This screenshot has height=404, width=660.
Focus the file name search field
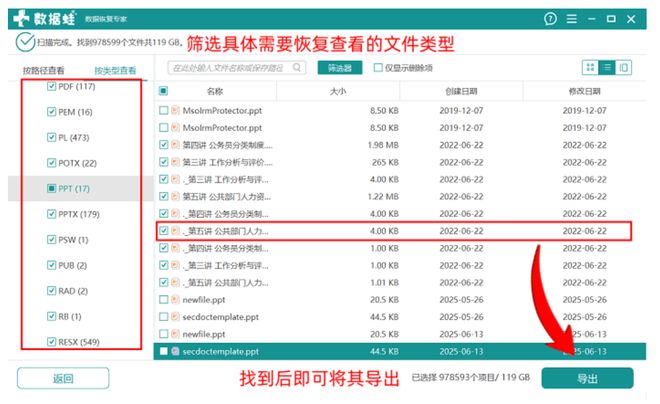(237, 68)
